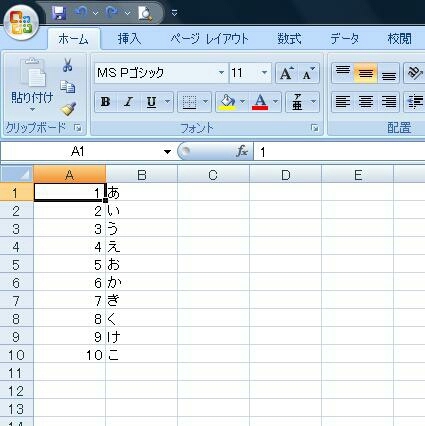Click Decrease Font Size icon
Viewport: 425px width, 426px height.
pyautogui.click(x=308, y=73)
